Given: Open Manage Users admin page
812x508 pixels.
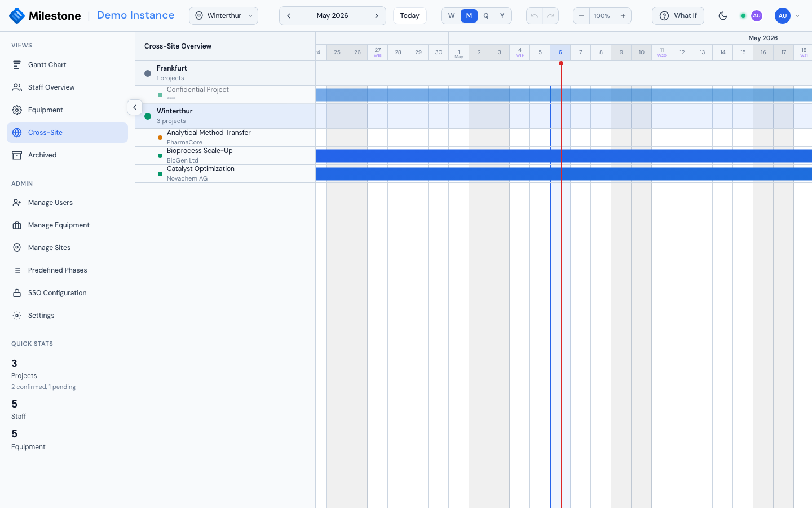Looking at the screenshot, I should (67, 203).
